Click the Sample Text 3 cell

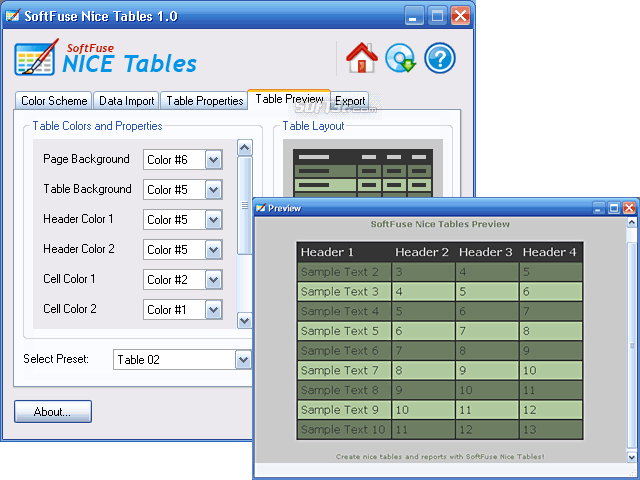[x=344, y=291]
